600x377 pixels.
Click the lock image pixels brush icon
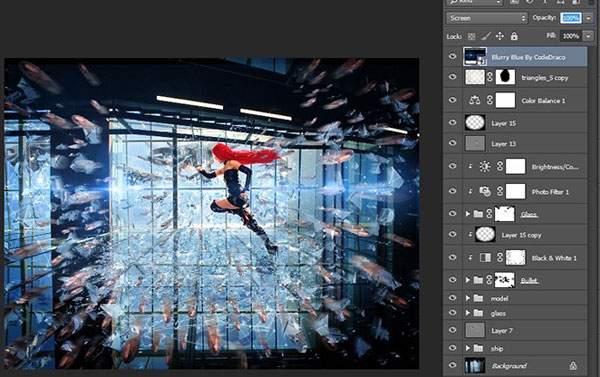click(486, 36)
